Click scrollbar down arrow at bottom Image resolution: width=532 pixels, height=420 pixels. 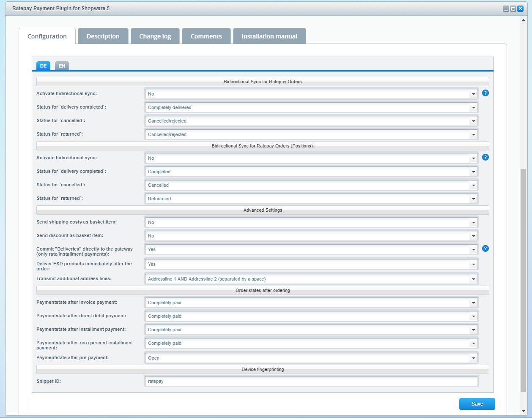coord(523,411)
